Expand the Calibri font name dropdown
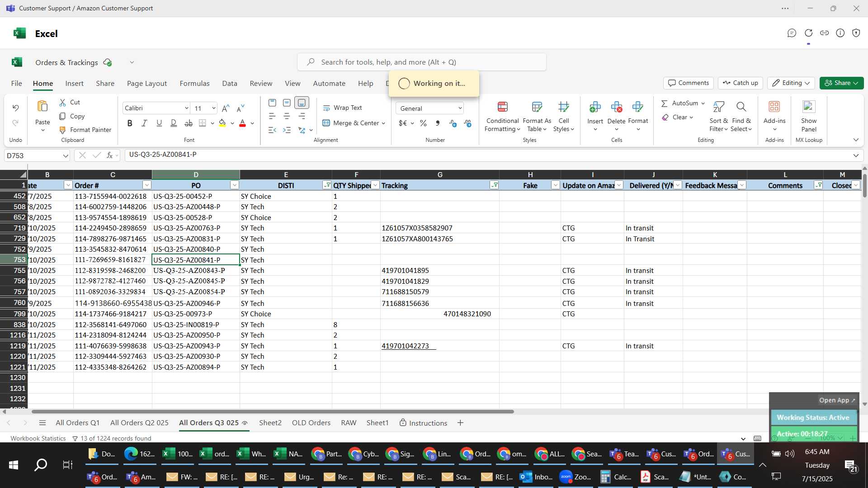 coord(186,108)
